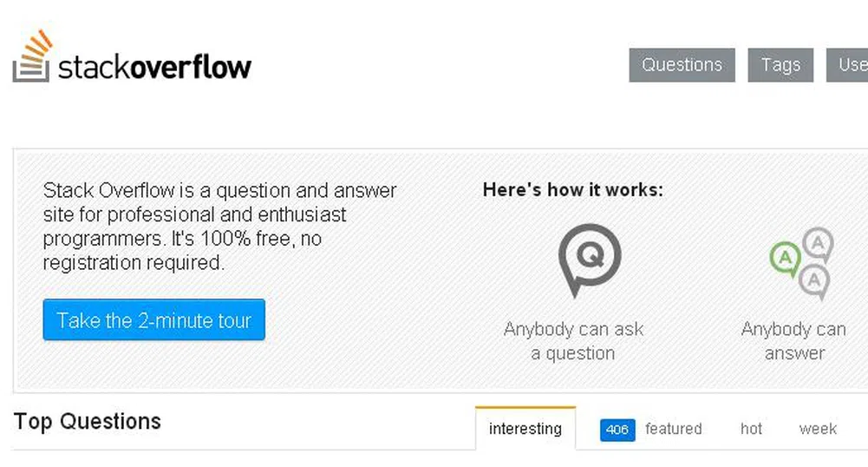The height and width of the screenshot is (467, 868).
Task: Click the green A answer bubble icon
Action: click(x=785, y=259)
